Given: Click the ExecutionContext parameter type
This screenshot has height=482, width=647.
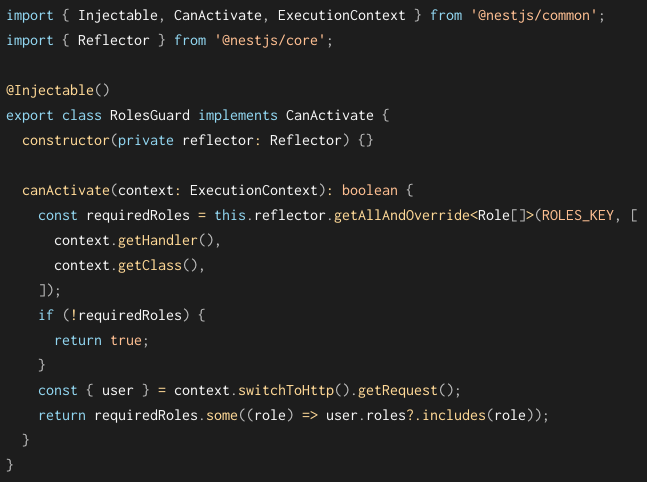Looking at the screenshot, I should [254, 190].
